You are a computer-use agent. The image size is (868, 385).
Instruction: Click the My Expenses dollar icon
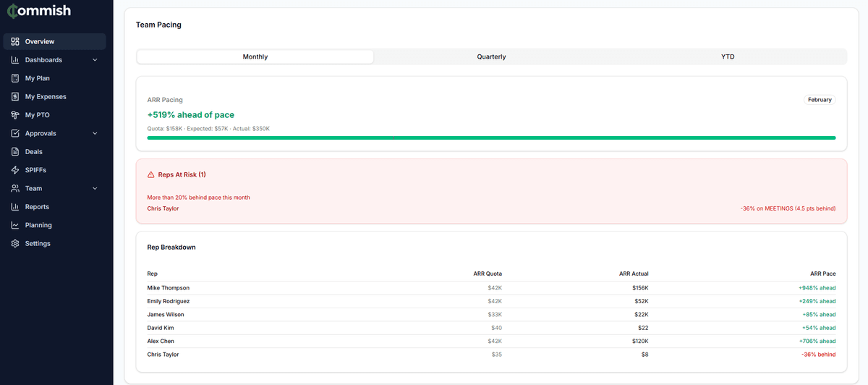pos(15,96)
